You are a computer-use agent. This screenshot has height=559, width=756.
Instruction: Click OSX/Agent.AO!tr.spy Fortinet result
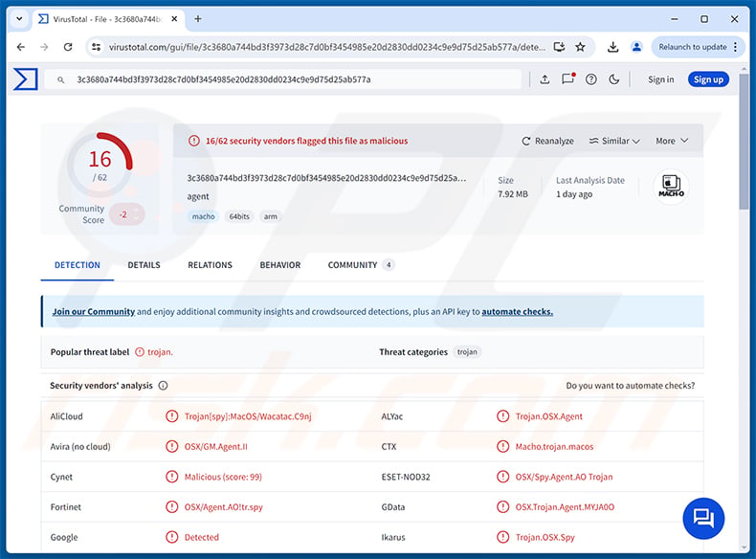click(223, 507)
